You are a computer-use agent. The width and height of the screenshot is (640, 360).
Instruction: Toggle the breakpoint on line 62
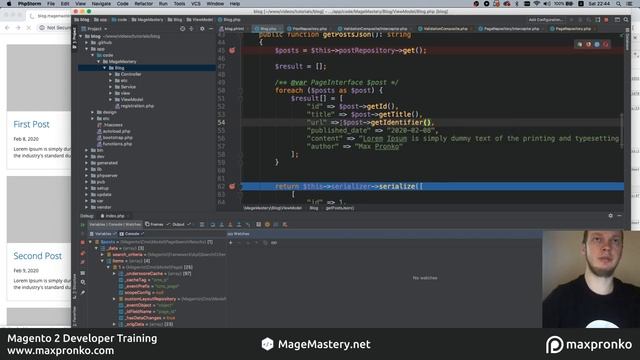(232, 187)
